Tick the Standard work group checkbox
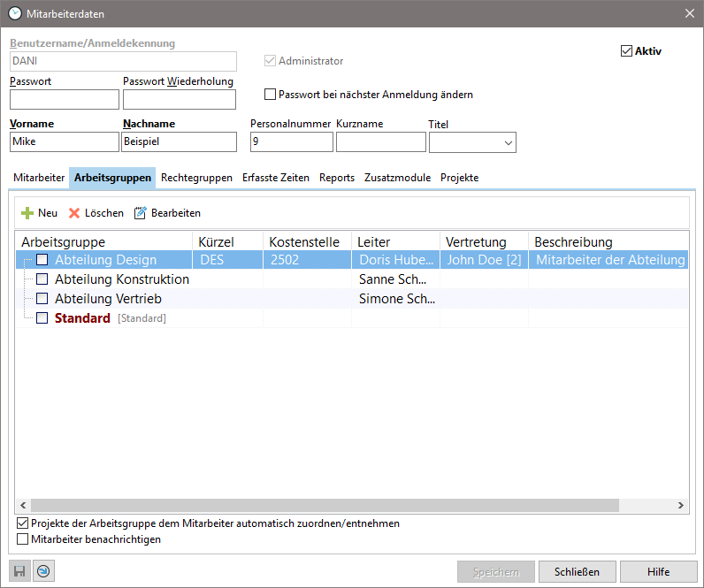Screen dimensions: 704x588 coord(42,318)
